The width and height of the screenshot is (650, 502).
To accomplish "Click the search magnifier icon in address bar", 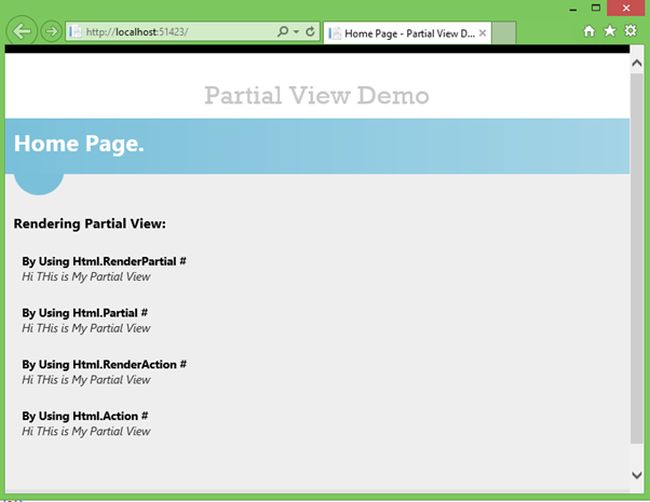I will point(282,32).
